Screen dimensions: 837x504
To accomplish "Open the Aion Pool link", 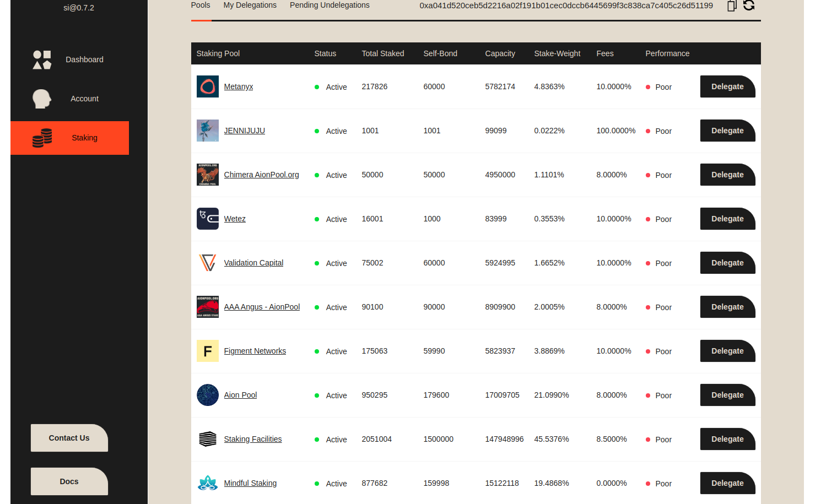I will [x=240, y=395].
